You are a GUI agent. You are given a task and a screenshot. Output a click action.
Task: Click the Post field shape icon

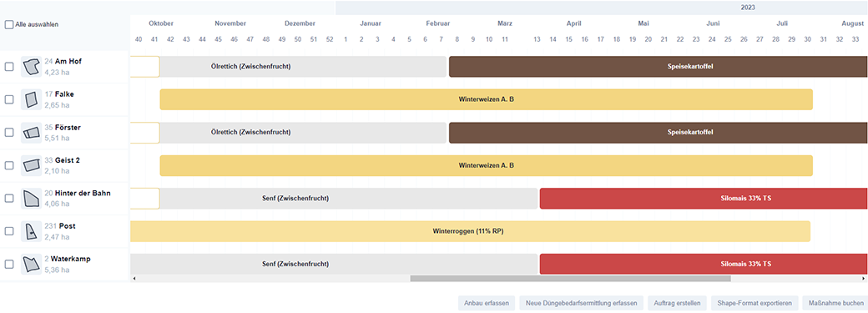[x=31, y=231]
